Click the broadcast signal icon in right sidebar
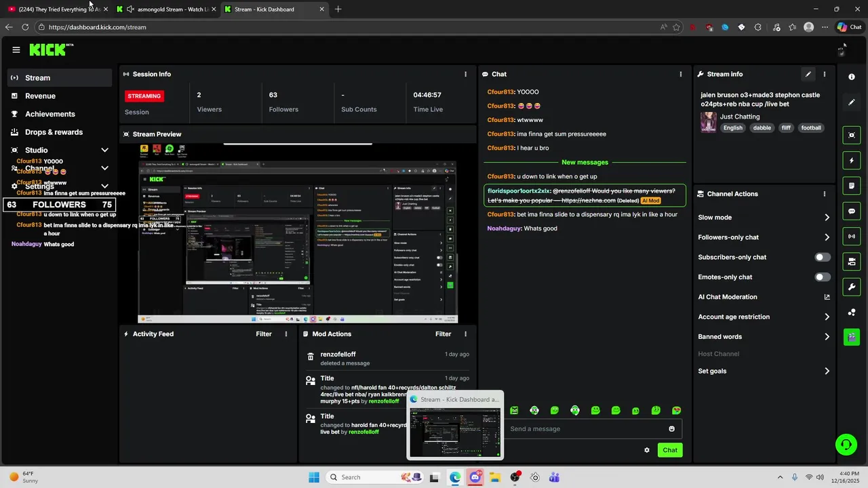Image resolution: width=868 pixels, height=488 pixels. pos(852,236)
